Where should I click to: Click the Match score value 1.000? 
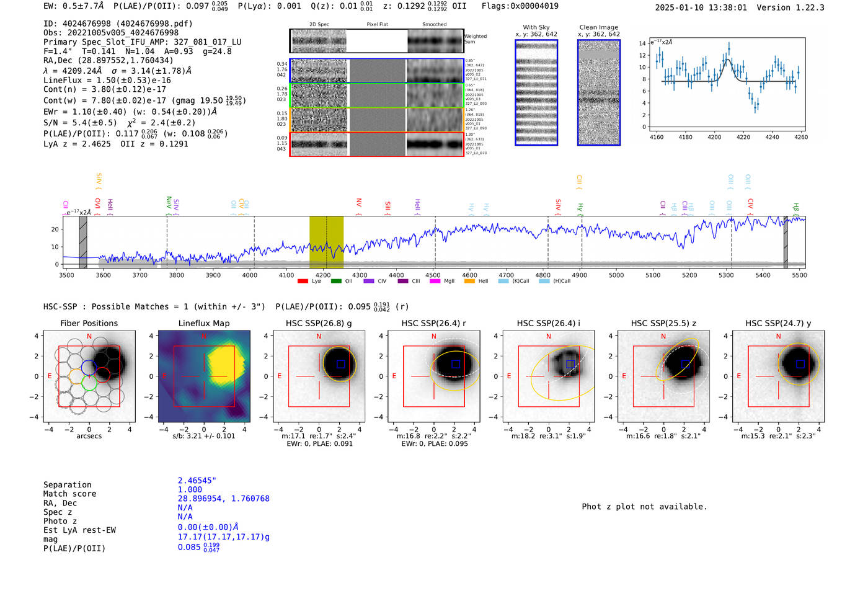pos(190,489)
